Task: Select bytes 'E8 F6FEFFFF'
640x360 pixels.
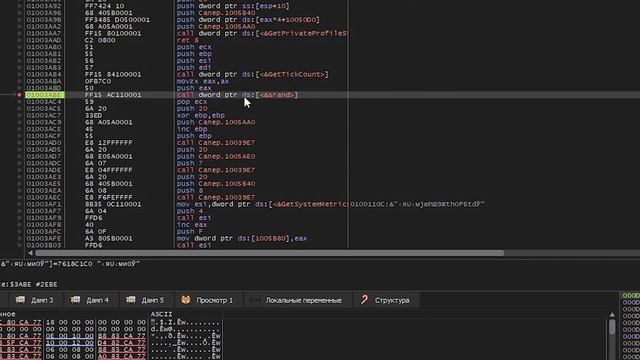Action: (x=109, y=198)
